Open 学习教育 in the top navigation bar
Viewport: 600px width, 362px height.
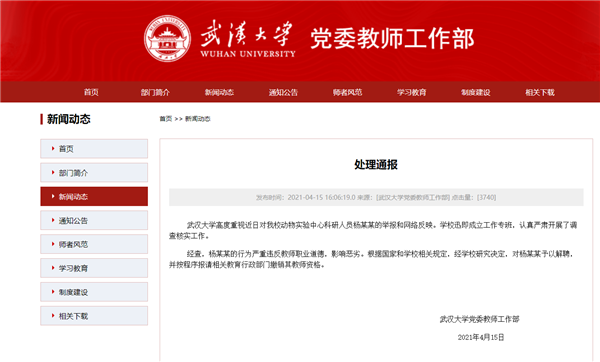pos(411,92)
